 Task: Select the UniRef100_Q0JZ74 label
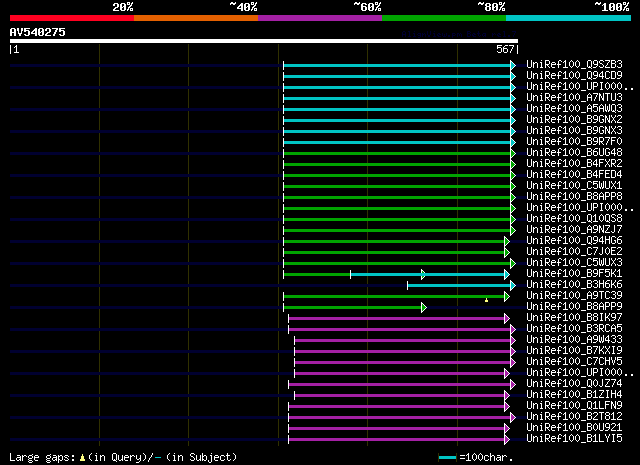tap(574, 384)
